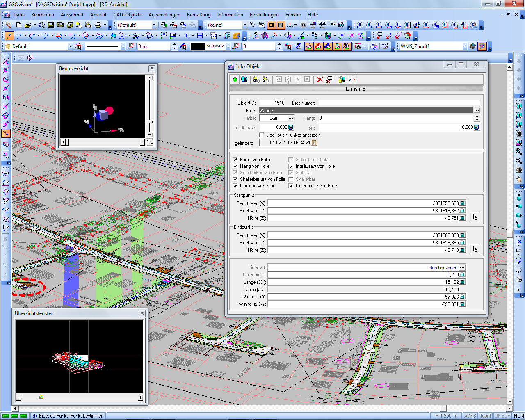The height and width of the screenshot is (420, 525).
Task: Click the monitor screen icon in Info Objekt toolbar
Action: tap(244, 80)
